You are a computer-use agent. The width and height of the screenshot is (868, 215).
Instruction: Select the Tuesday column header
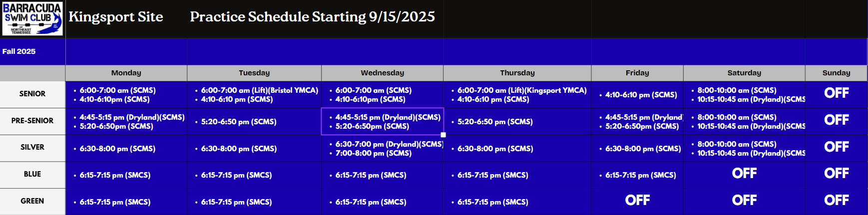point(254,73)
